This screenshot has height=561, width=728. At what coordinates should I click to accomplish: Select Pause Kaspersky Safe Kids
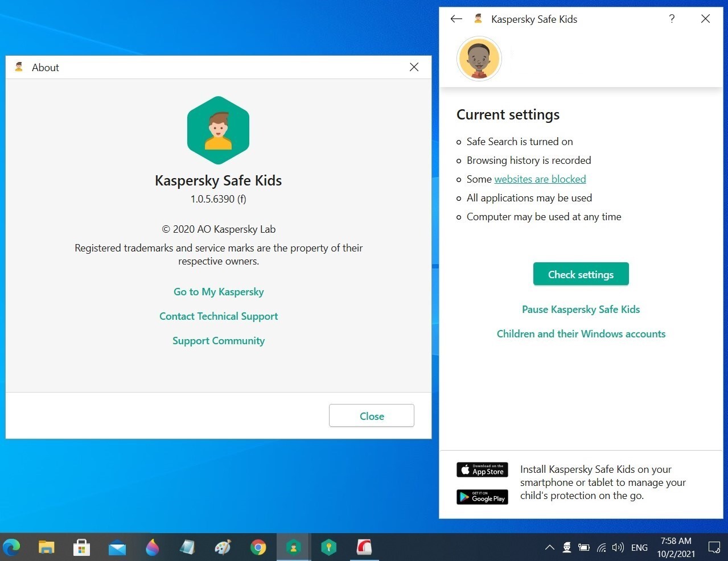(x=581, y=310)
